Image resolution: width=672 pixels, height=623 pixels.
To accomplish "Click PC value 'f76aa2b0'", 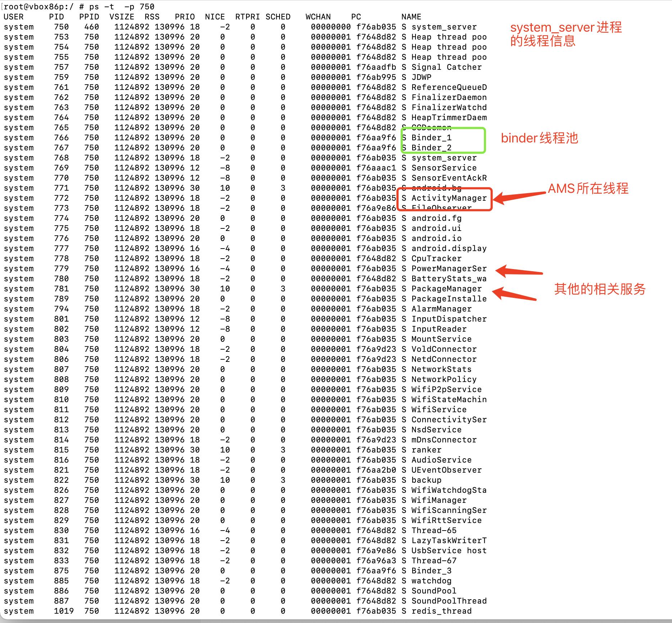I will 376,470.
